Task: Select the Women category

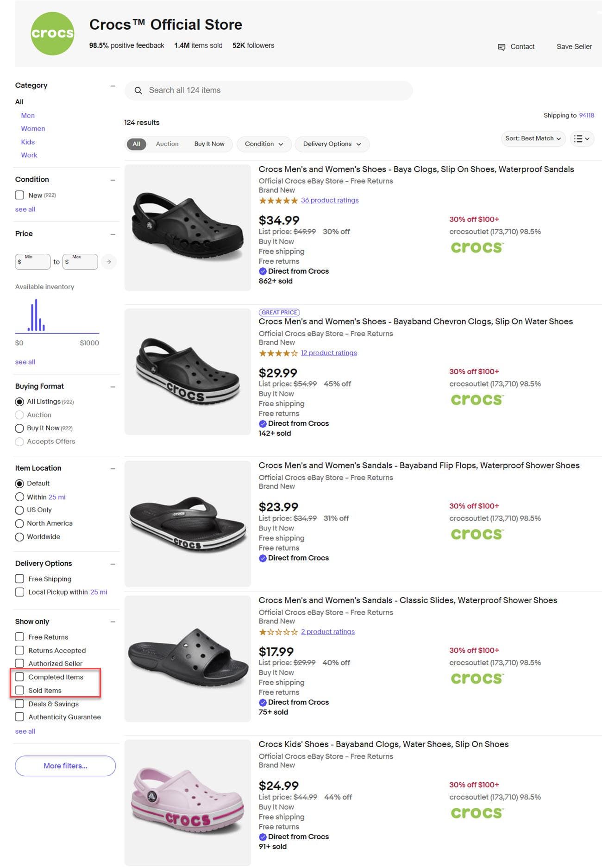Action: (33, 129)
